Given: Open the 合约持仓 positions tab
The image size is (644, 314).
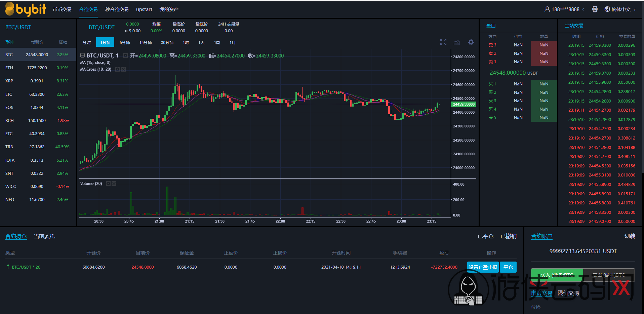Looking at the screenshot, I should click(x=16, y=236).
